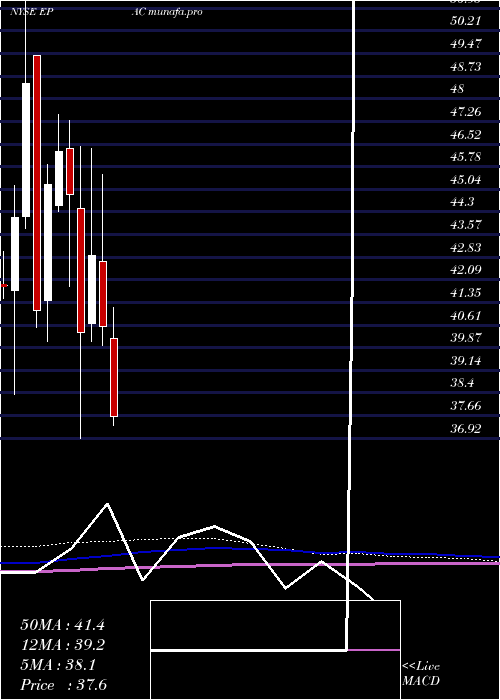Click the tall white candle reaching 48
Viewport: 500px width, 700px height.
26,150
